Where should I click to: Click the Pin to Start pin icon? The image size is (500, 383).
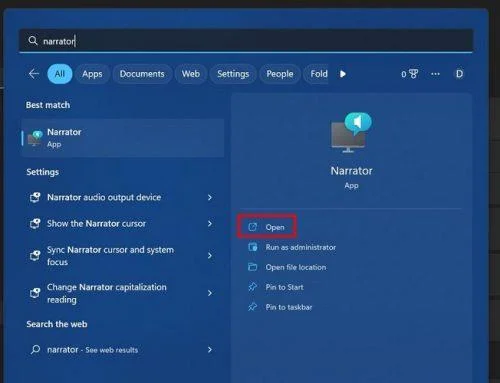(x=253, y=287)
